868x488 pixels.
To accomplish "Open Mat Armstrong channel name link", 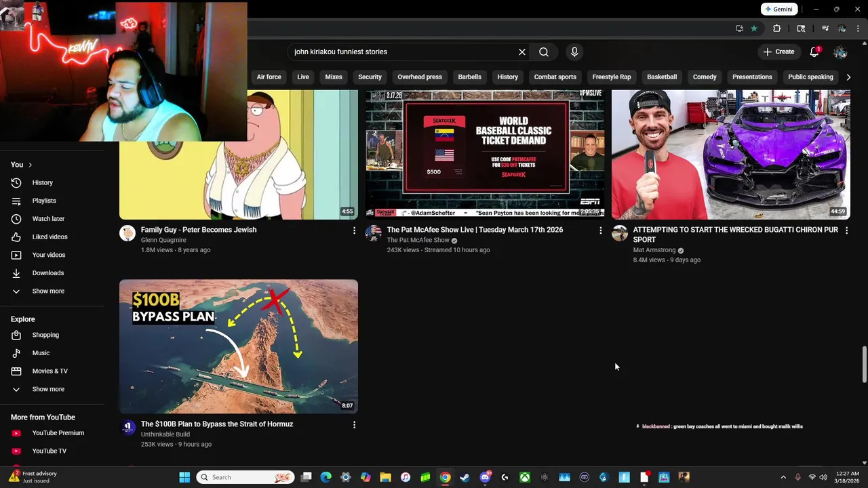I will click(654, 250).
